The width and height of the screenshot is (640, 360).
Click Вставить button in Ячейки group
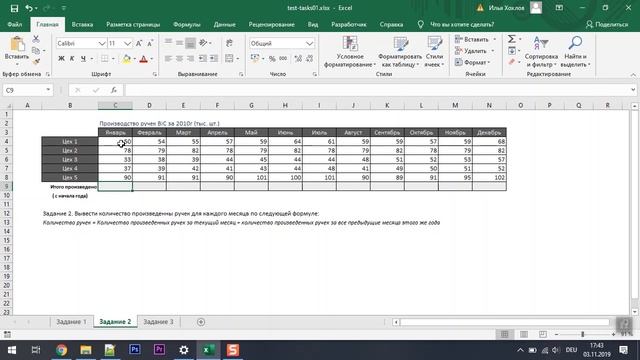pyautogui.click(x=476, y=39)
